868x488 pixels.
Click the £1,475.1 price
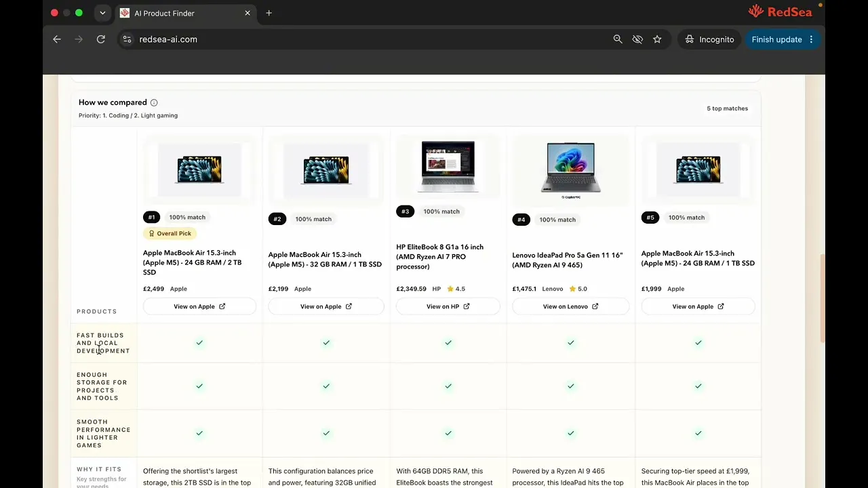tap(524, 289)
